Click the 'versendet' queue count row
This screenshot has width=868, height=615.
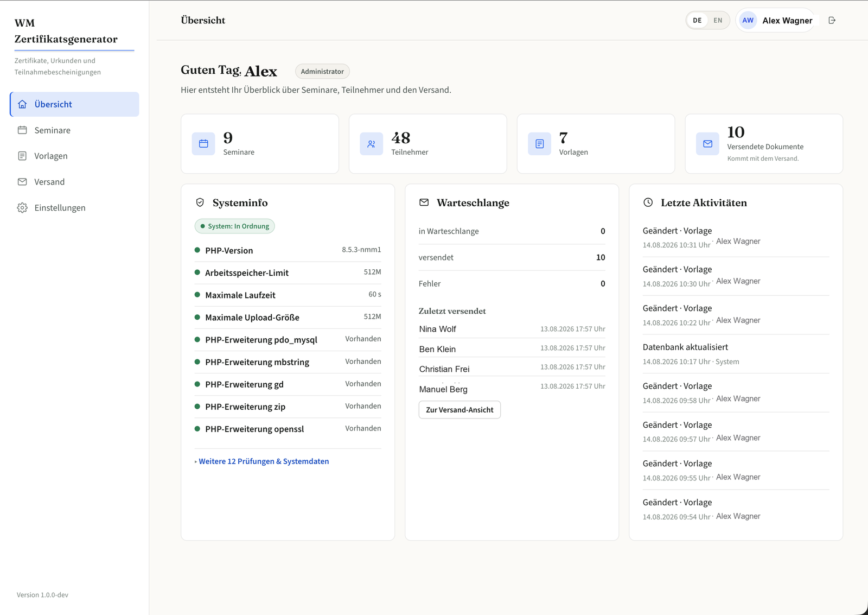(x=512, y=257)
